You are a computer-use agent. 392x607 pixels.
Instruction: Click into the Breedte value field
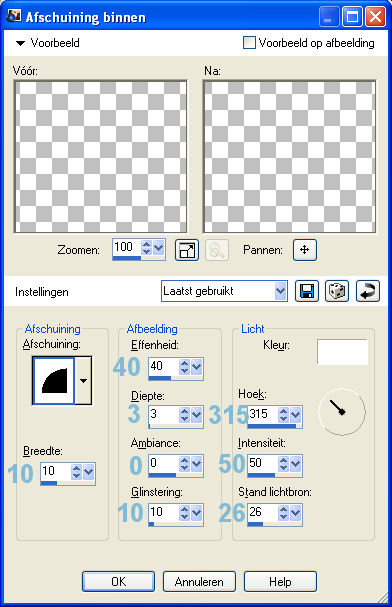[55, 472]
